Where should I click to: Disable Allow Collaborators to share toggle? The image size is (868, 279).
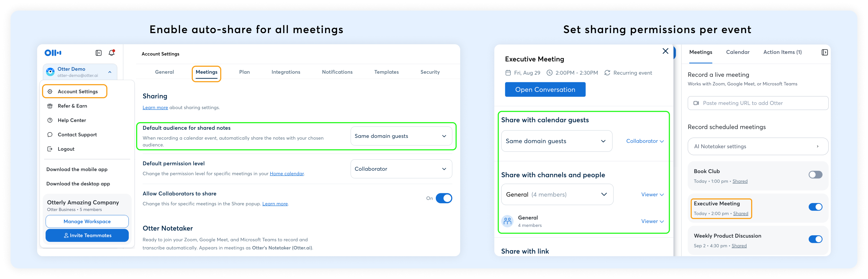(x=443, y=198)
